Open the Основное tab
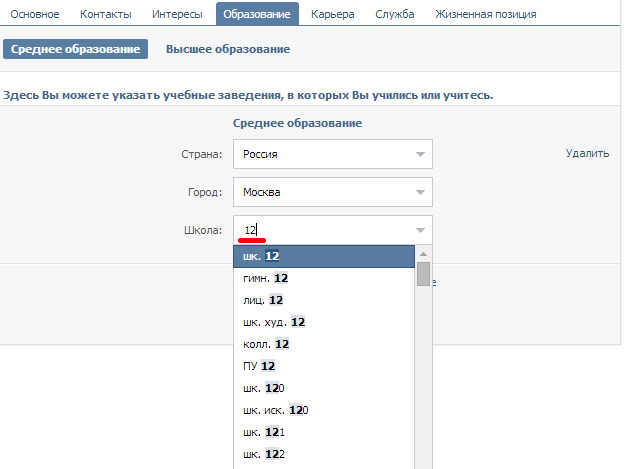This screenshot has width=631, height=469. [x=35, y=14]
